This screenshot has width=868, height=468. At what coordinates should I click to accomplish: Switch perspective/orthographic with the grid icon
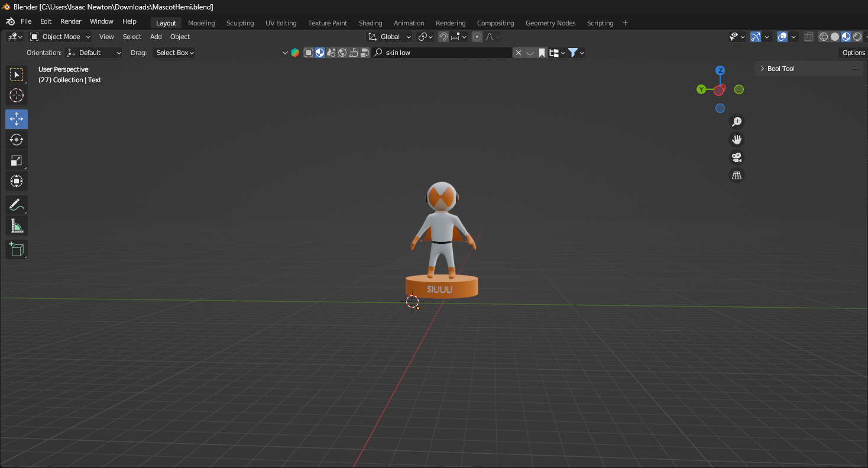point(737,176)
